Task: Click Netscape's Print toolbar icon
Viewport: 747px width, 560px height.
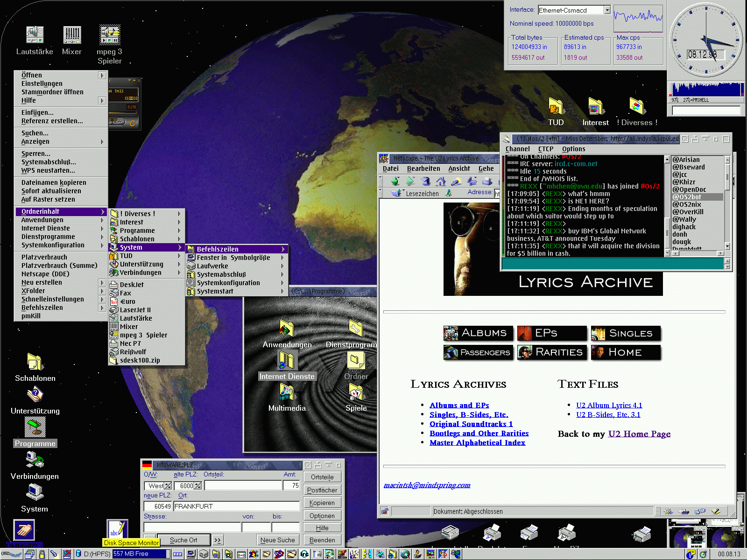Action: [487, 181]
